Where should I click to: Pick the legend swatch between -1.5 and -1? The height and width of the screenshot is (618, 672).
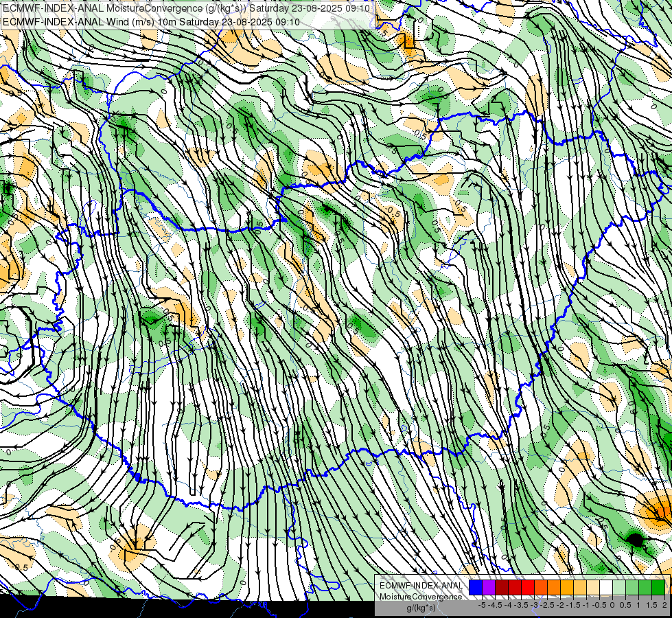pyautogui.click(x=580, y=587)
